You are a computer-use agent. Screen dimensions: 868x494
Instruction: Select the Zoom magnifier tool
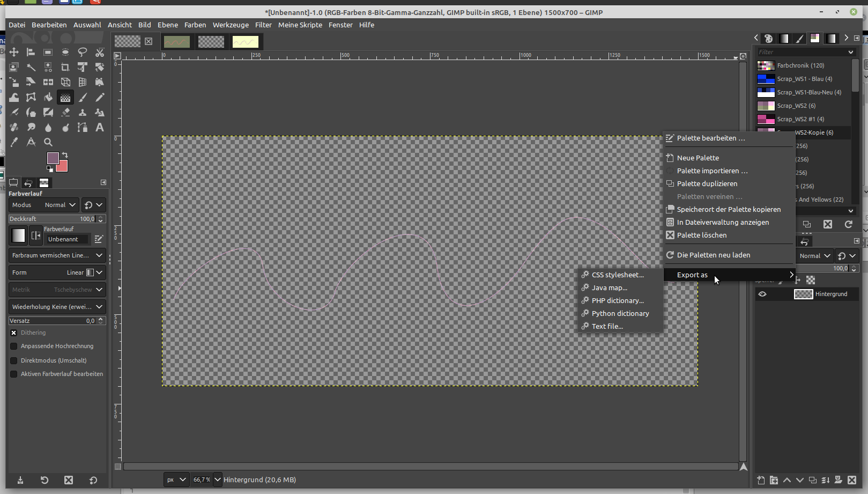[48, 142]
